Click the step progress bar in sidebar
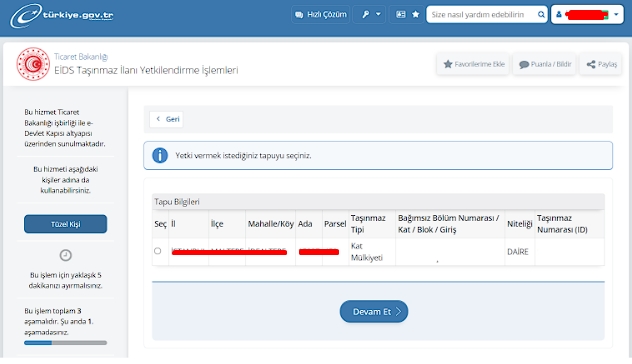632x364 pixels. pyautogui.click(x=66, y=343)
